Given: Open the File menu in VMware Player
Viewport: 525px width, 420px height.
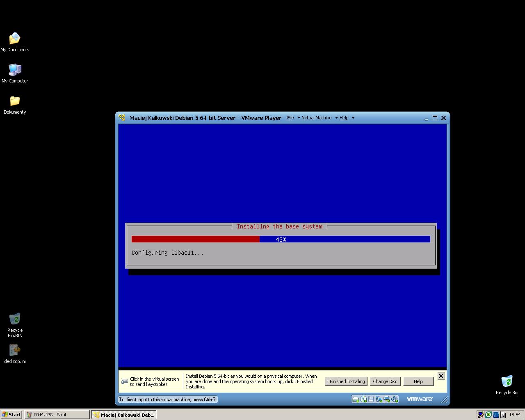Looking at the screenshot, I should pyautogui.click(x=290, y=118).
